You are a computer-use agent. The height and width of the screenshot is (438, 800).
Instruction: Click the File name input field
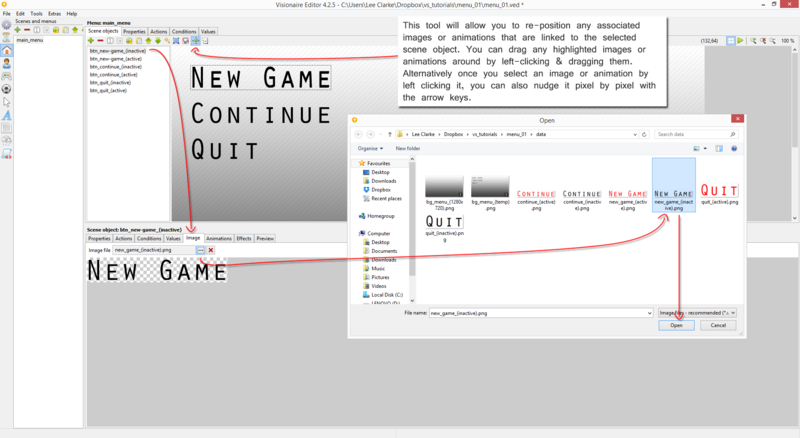(540, 312)
